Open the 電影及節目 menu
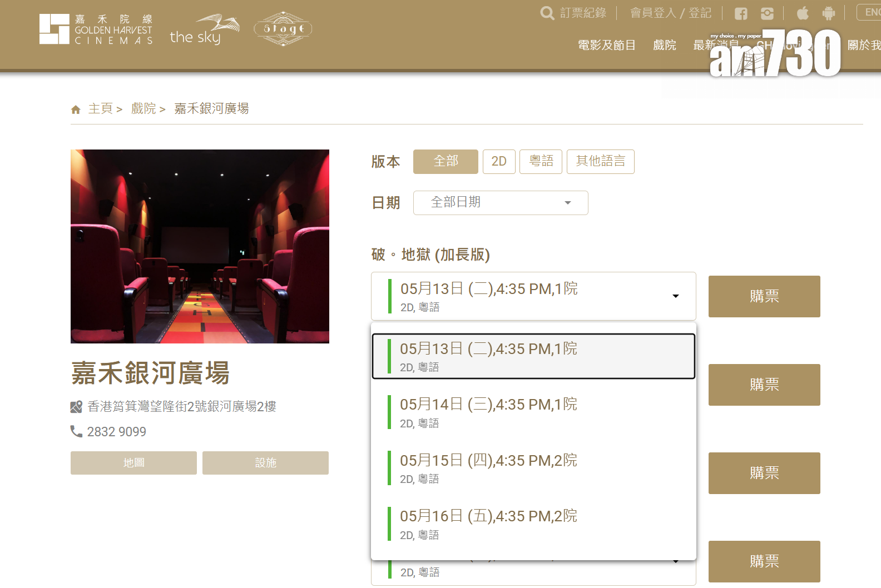881x588 pixels. coord(606,46)
